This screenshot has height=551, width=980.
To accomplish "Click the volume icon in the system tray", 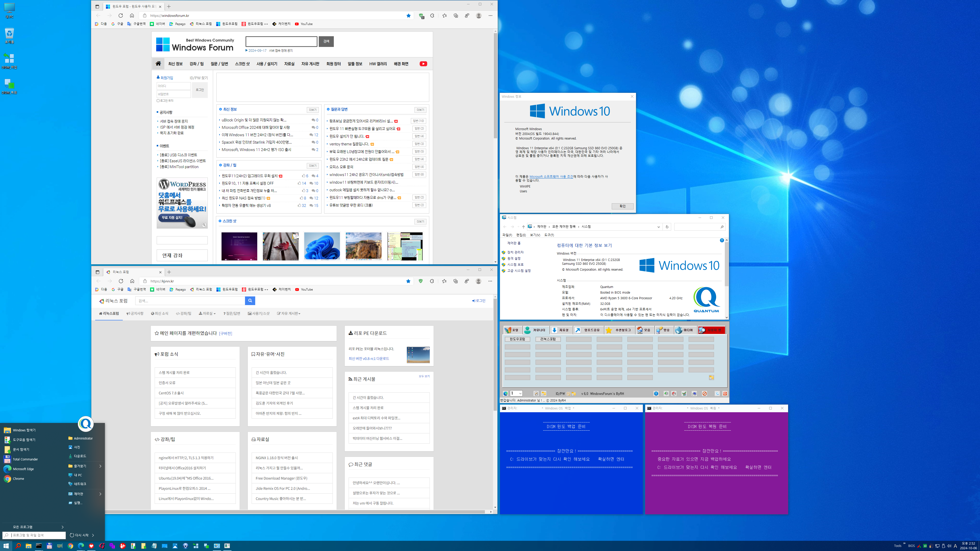I will [x=949, y=546].
